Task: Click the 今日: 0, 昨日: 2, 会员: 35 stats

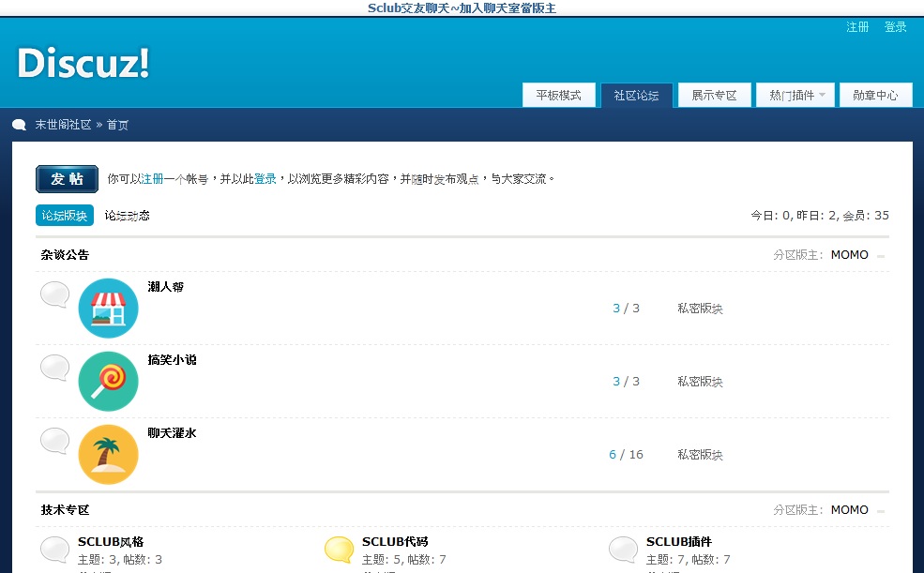Action: 820,216
